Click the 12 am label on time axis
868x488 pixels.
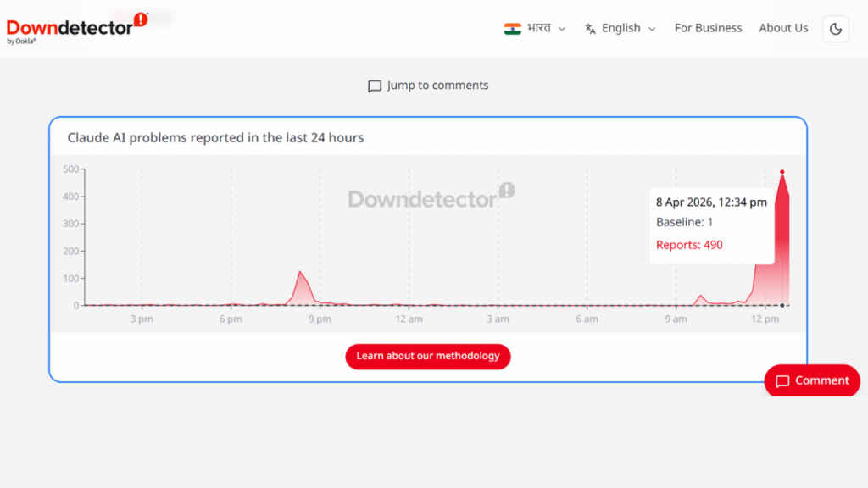409,319
